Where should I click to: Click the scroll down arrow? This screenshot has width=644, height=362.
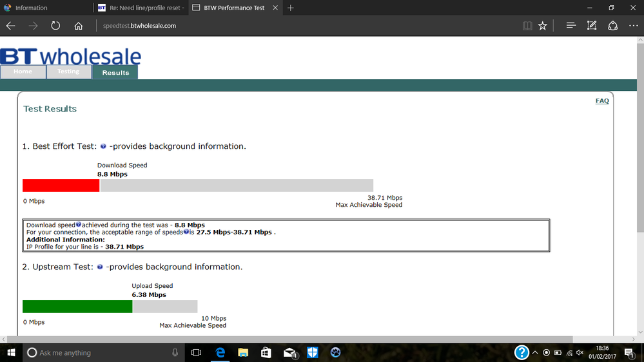(x=640, y=332)
